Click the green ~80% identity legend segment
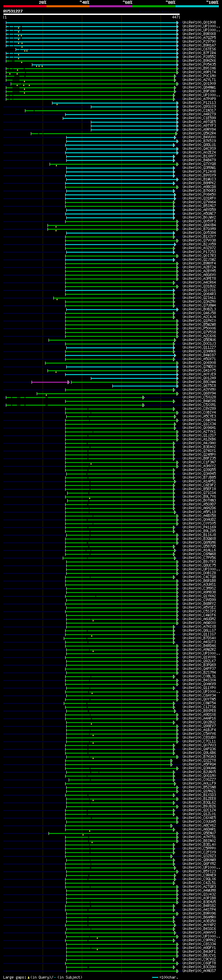 coord(154,6)
